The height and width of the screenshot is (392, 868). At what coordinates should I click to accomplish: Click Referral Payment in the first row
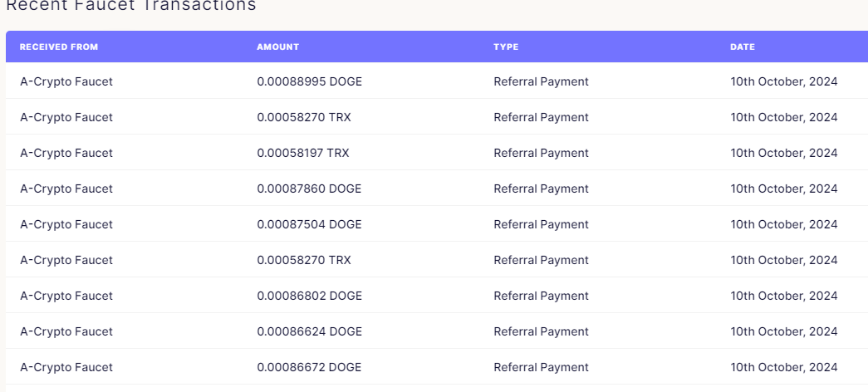coord(541,81)
